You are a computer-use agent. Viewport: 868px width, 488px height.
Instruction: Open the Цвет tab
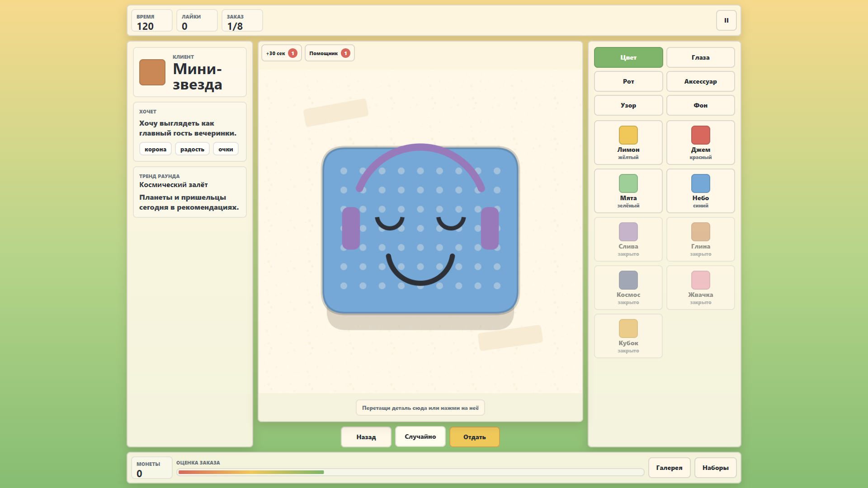coord(628,57)
